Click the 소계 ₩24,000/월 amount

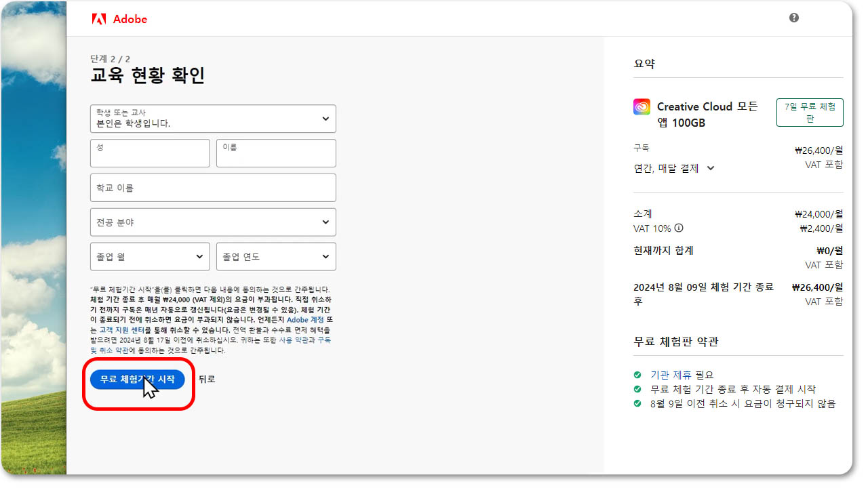tap(818, 214)
